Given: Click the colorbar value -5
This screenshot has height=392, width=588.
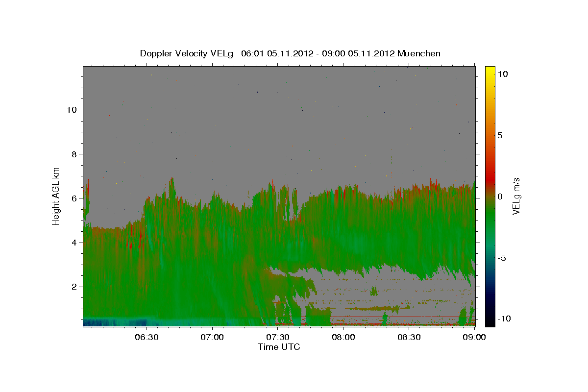Looking at the screenshot, I should coord(502,258).
